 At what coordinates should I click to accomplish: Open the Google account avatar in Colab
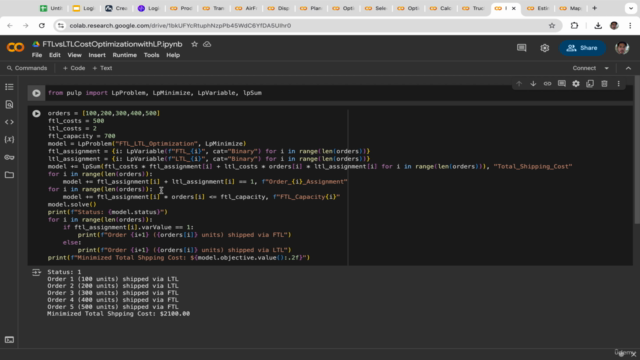coord(622,48)
